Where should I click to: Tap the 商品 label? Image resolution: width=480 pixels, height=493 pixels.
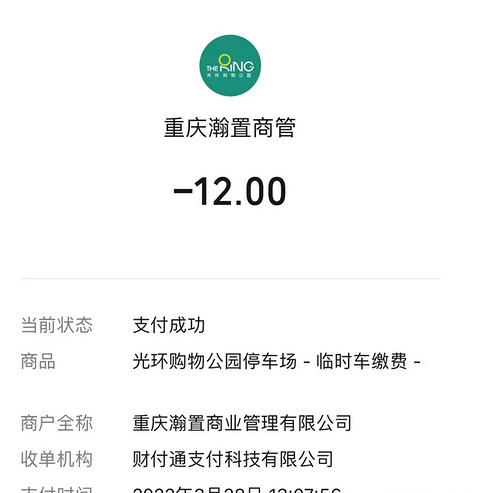click(38, 361)
